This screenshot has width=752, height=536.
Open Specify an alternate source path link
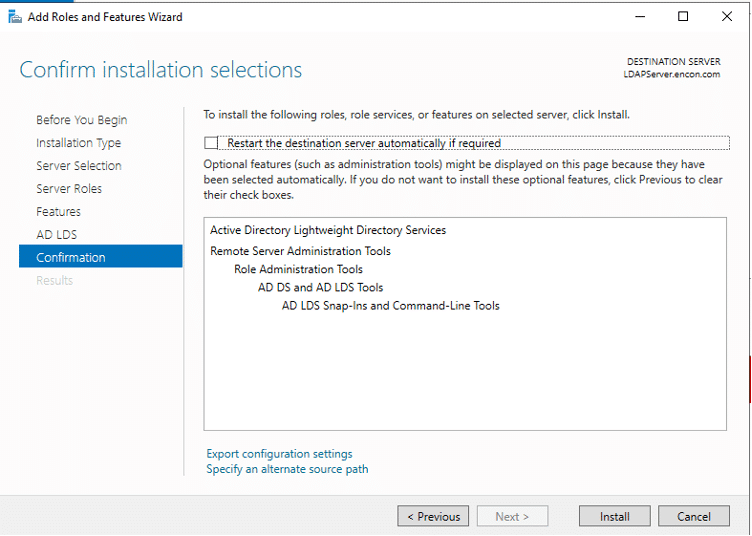(287, 469)
